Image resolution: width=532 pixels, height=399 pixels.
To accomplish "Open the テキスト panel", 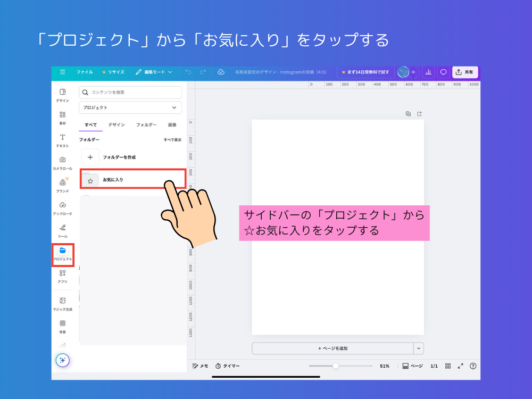I will [62, 140].
